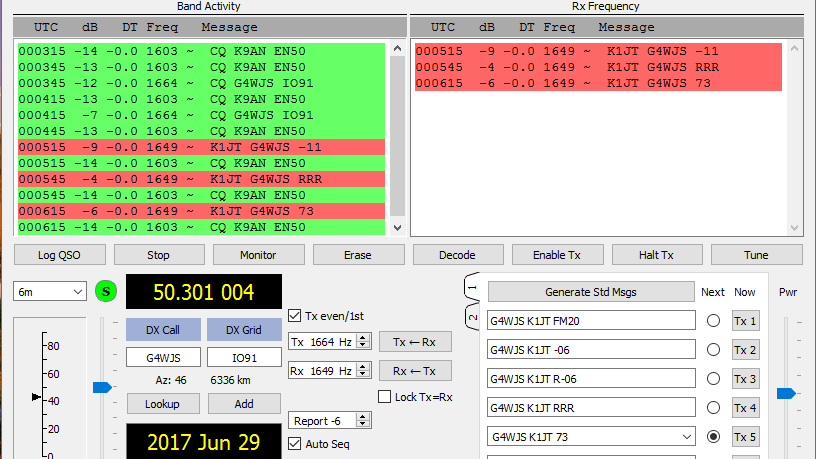This screenshot has width=816, height=459.
Task: Click Band Activity scrollbar up arrow
Action: pos(398,48)
